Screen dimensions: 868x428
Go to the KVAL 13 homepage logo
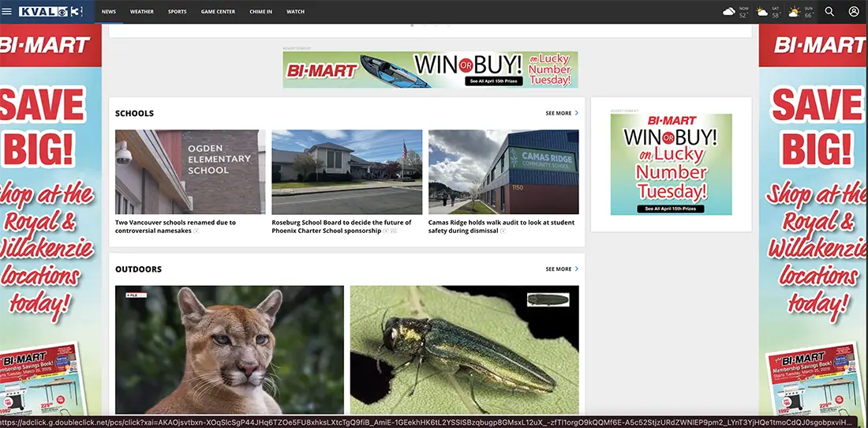(51, 12)
